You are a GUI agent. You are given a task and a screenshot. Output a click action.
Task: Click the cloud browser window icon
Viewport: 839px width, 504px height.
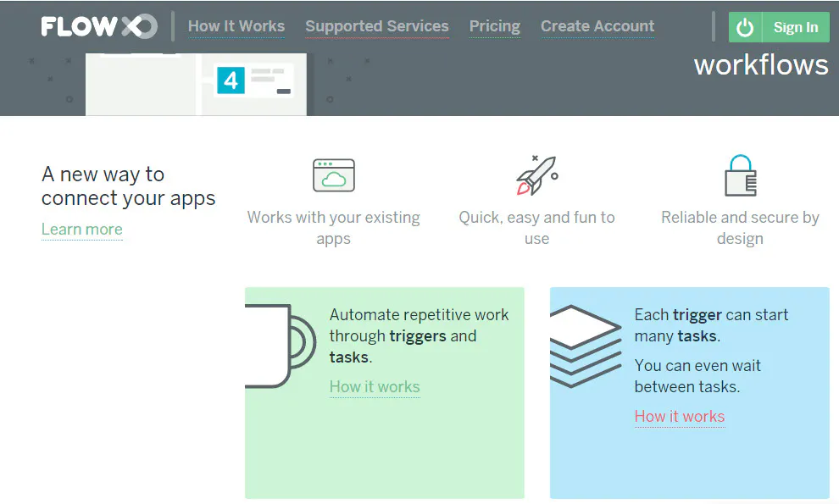(x=334, y=175)
